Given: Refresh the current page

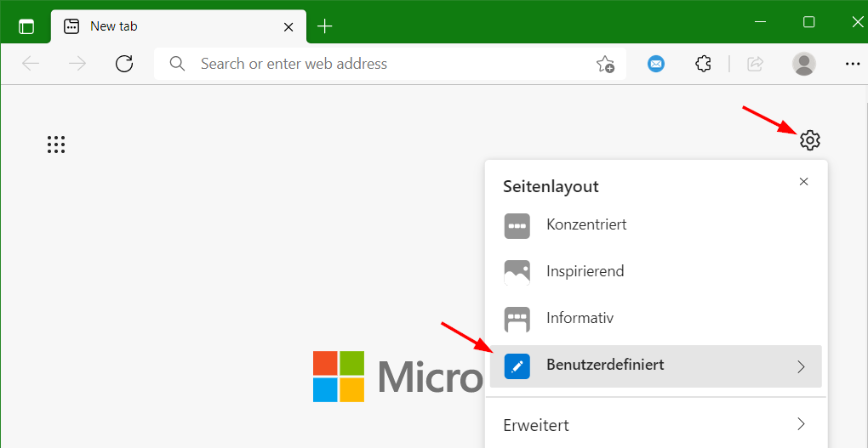Looking at the screenshot, I should pos(124,64).
